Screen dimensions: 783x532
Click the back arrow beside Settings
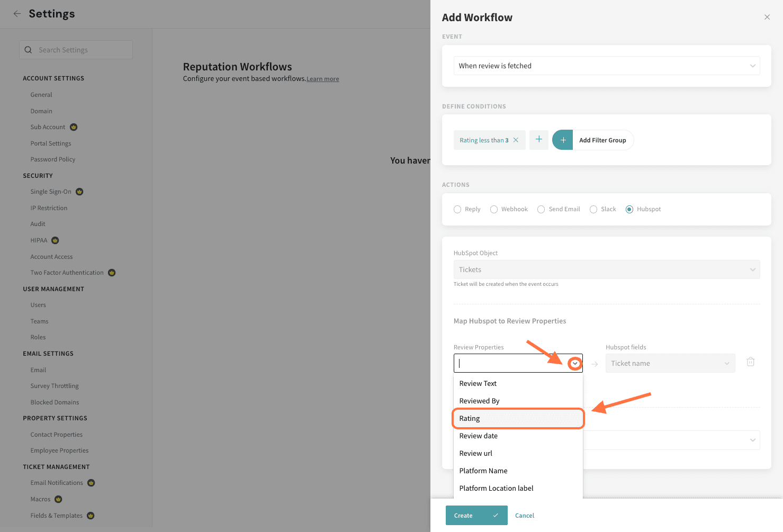click(17, 14)
